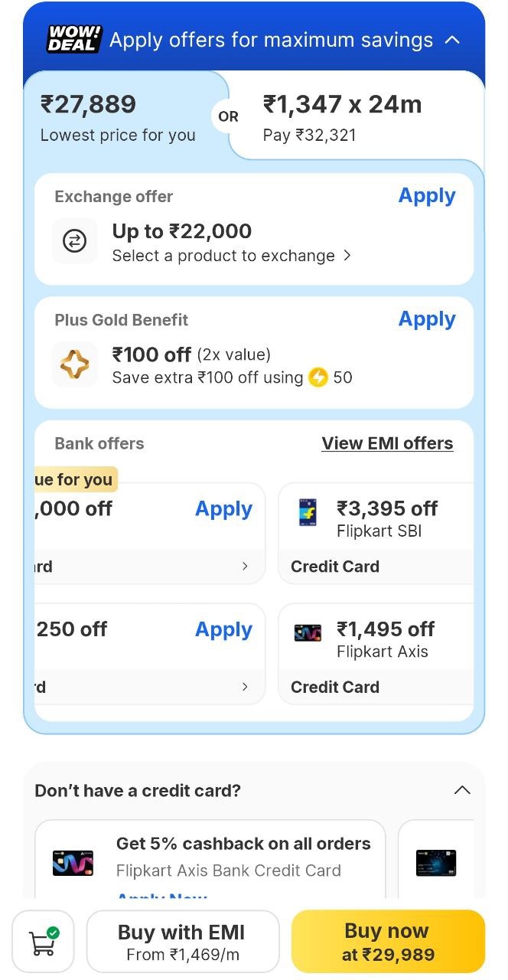Tap Buy with EMI button
This screenshot has width=508, height=980.
182,942
